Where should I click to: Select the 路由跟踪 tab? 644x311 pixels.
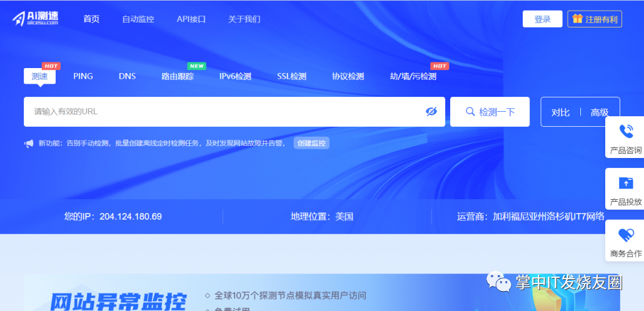pos(178,76)
